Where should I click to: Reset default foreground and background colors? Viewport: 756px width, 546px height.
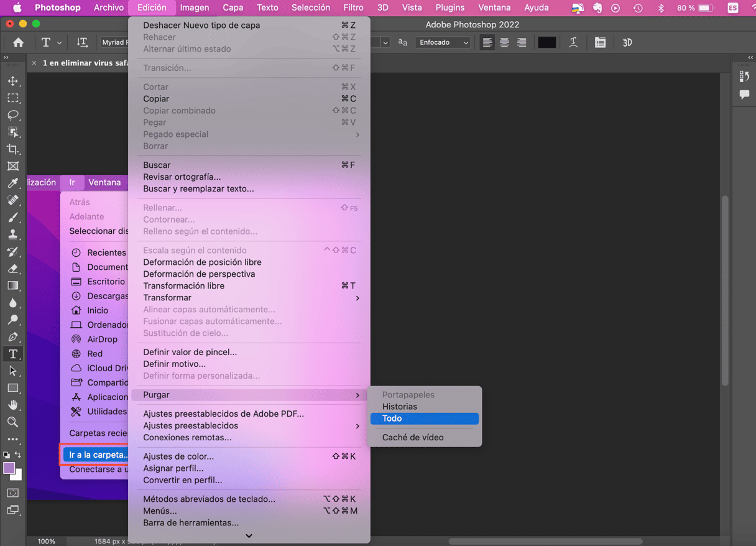[x=6, y=455]
